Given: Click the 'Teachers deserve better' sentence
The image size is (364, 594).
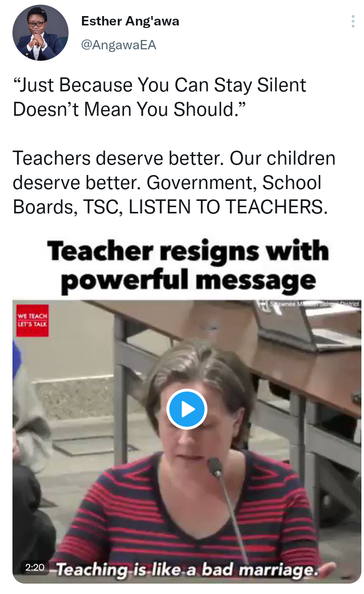Looking at the screenshot, I should coord(118,158).
